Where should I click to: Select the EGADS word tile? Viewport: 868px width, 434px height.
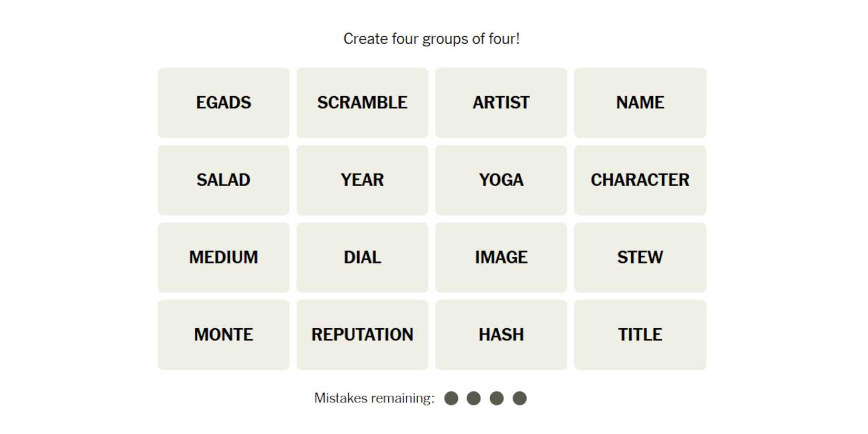224,103
